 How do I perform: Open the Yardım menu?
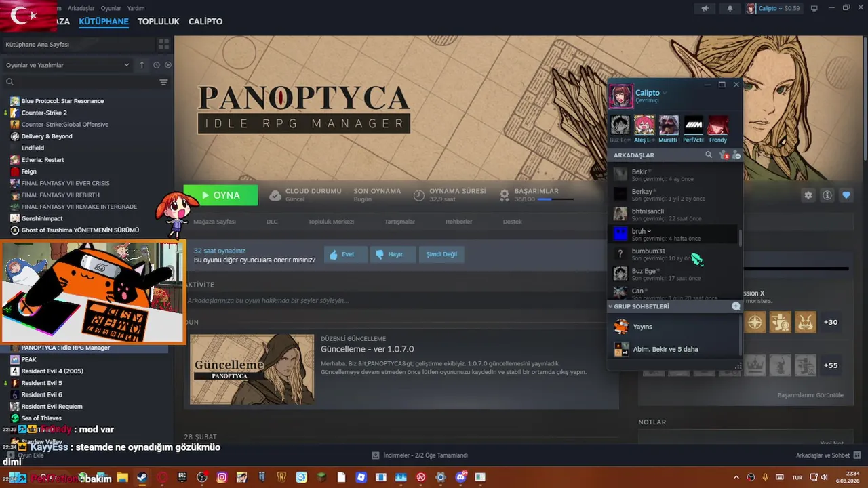click(136, 8)
